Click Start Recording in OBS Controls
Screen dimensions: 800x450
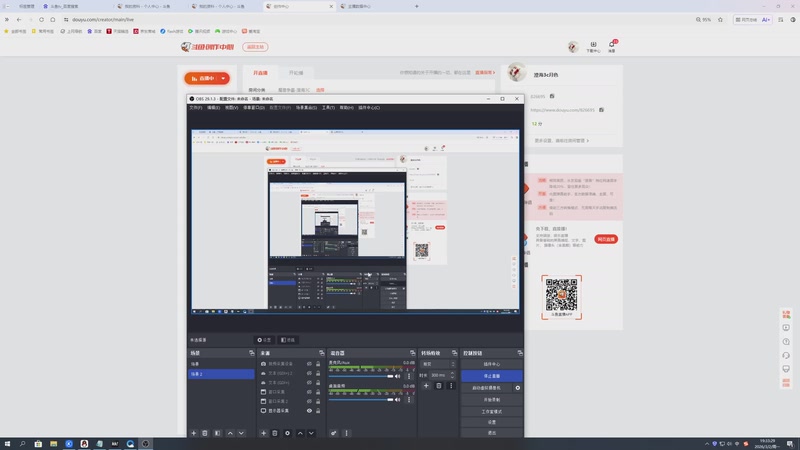pos(491,399)
